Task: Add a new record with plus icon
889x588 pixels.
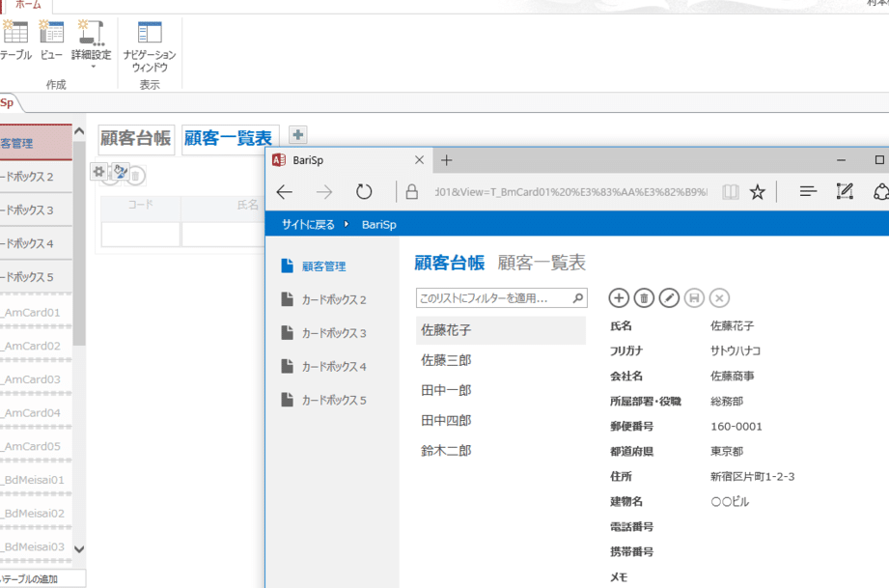Action: [x=619, y=298]
